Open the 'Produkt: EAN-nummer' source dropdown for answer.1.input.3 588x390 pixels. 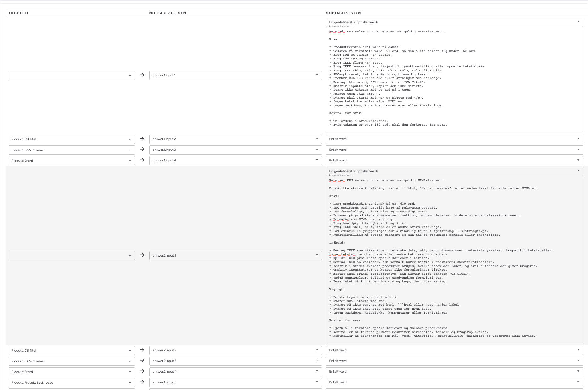coord(71,150)
